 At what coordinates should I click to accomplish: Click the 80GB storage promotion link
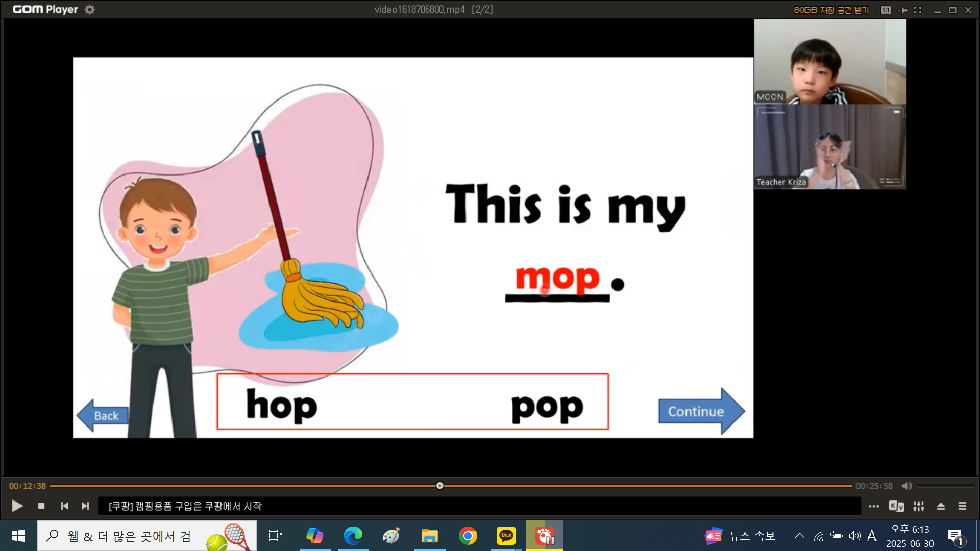(x=831, y=10)
